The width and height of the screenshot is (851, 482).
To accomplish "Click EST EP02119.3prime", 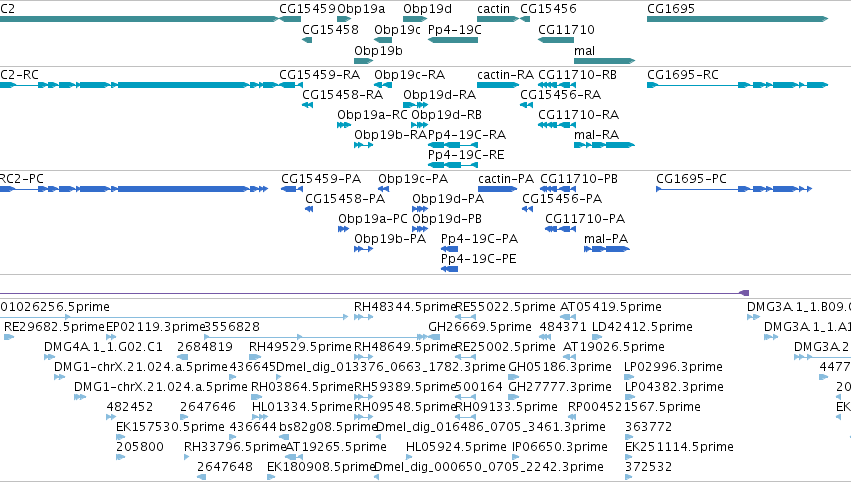I will (x=111, y=338).
